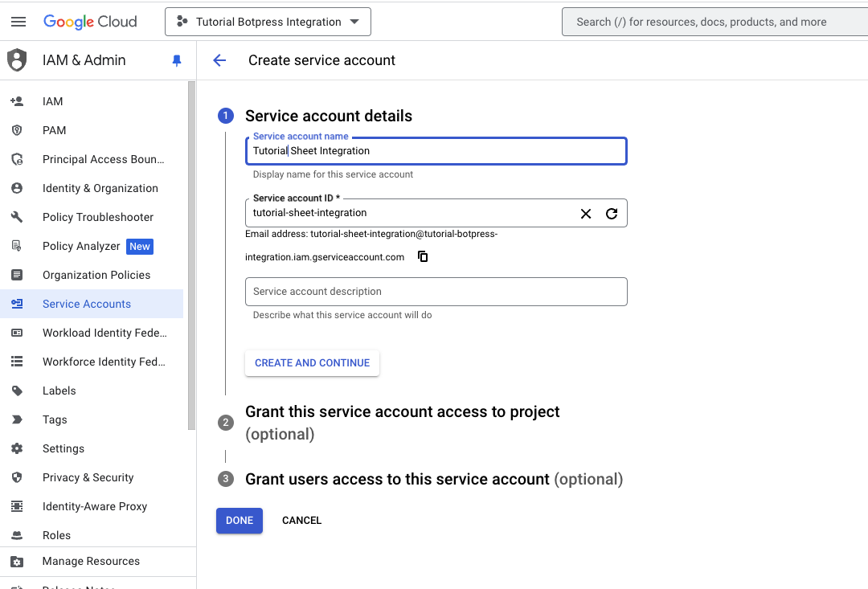Regenerate the Service account ID
Viewport: 868px width, 589px height.
point(612,214)
